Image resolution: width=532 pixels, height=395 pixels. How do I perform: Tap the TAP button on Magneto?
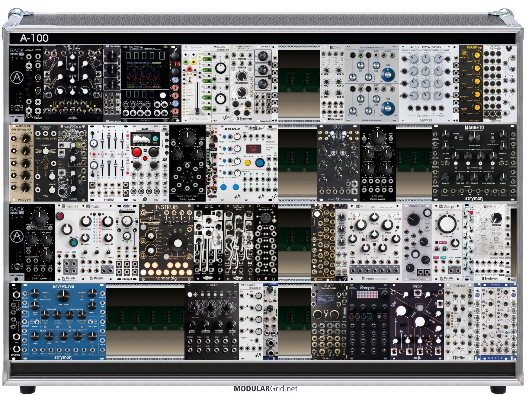[492, 138]
